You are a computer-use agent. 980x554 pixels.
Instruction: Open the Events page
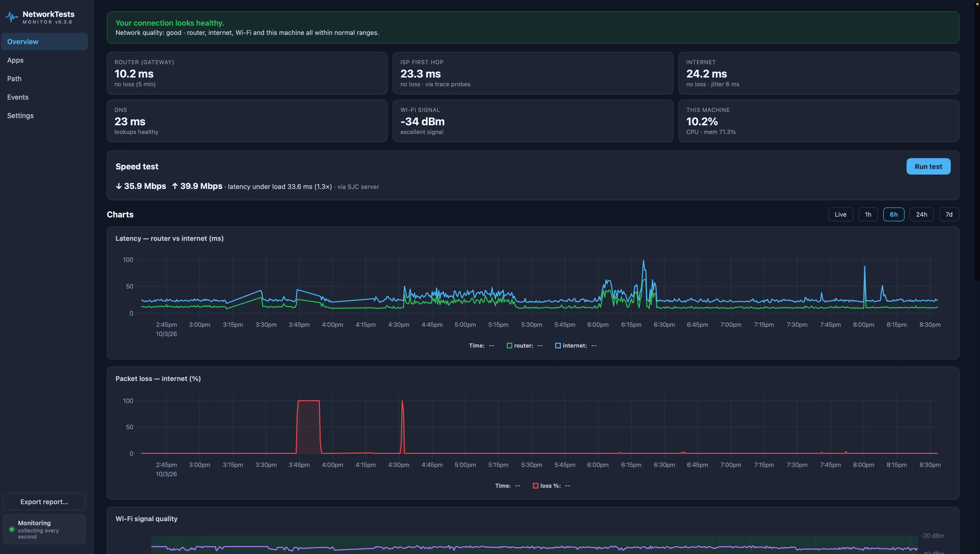(44, 97)
